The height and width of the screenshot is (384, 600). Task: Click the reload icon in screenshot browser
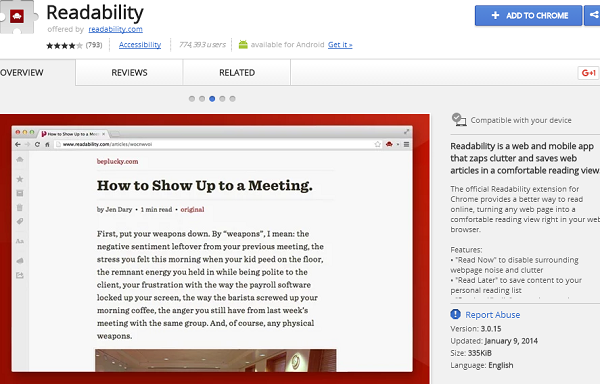tap(37, 144)
